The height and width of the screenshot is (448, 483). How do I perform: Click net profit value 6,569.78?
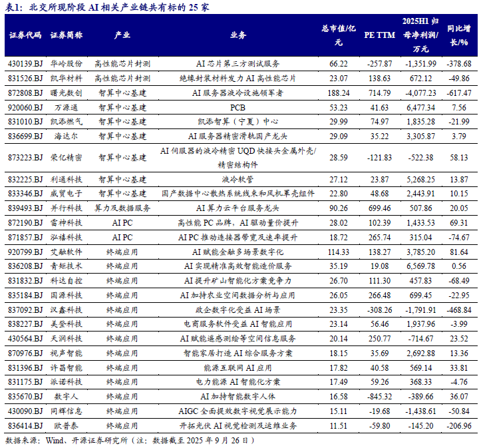[x=420, y=266]
